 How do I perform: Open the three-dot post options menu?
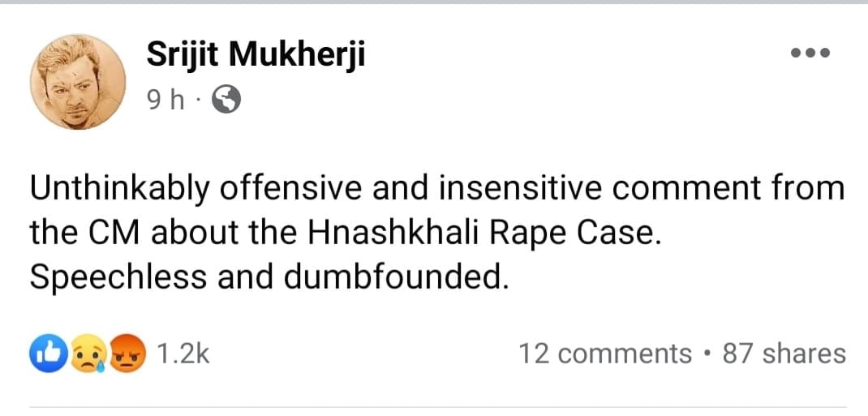pos(810,54)
